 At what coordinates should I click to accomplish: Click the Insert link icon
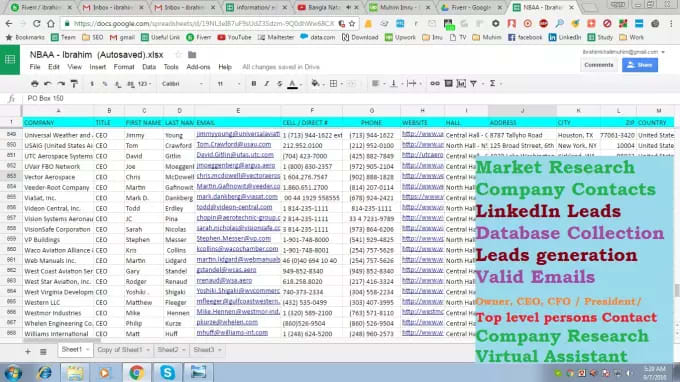point(435,83)
